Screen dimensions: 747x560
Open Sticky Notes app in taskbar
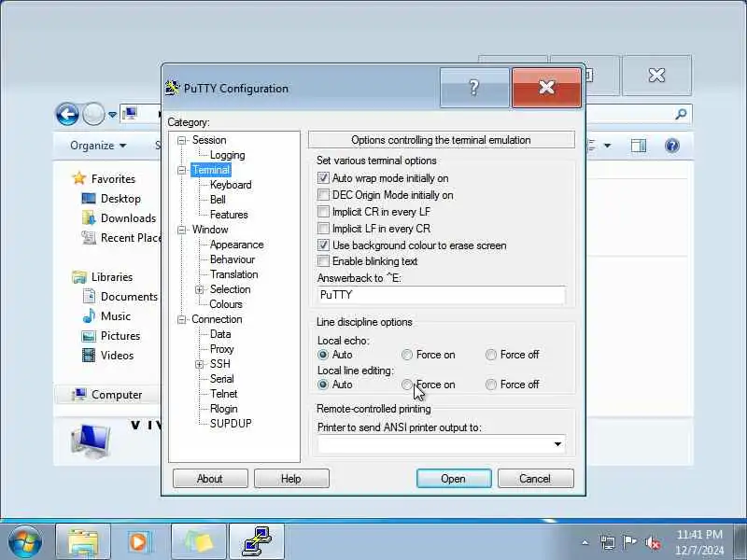point(199,541)
